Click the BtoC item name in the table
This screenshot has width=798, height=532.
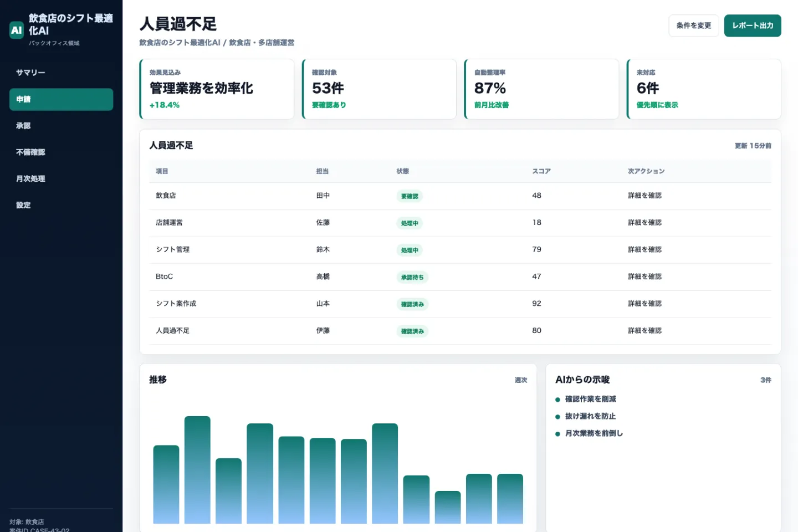pyautogui.click(x=165, y=277)
